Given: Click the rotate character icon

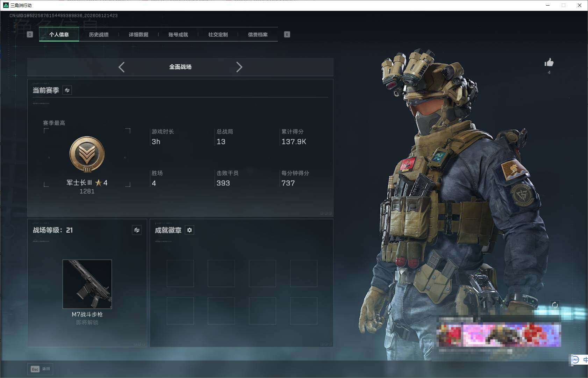Looking at the screenshot, I should 555,305.
